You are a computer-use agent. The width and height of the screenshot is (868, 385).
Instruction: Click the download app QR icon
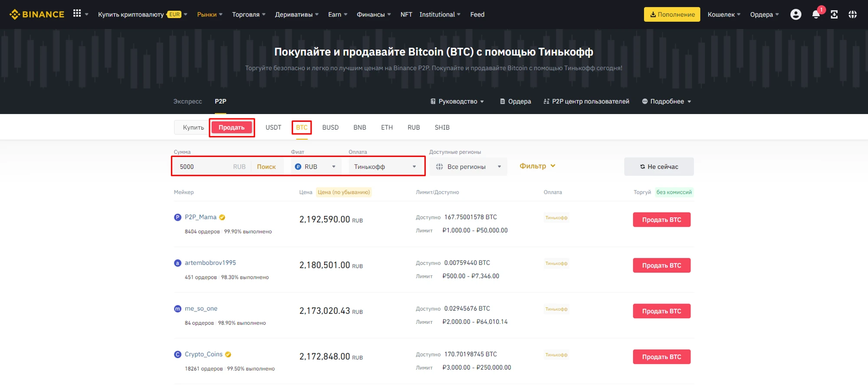[834, 15]
